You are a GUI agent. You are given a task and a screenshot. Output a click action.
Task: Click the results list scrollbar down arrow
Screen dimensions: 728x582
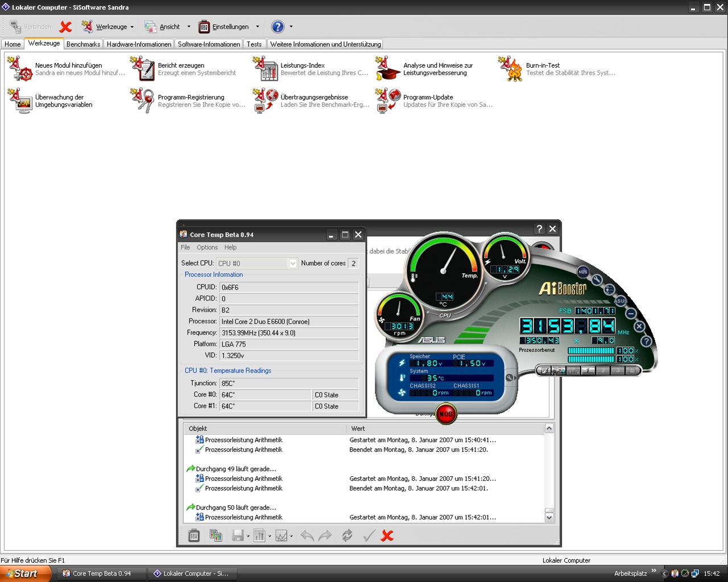pos(549,518)
